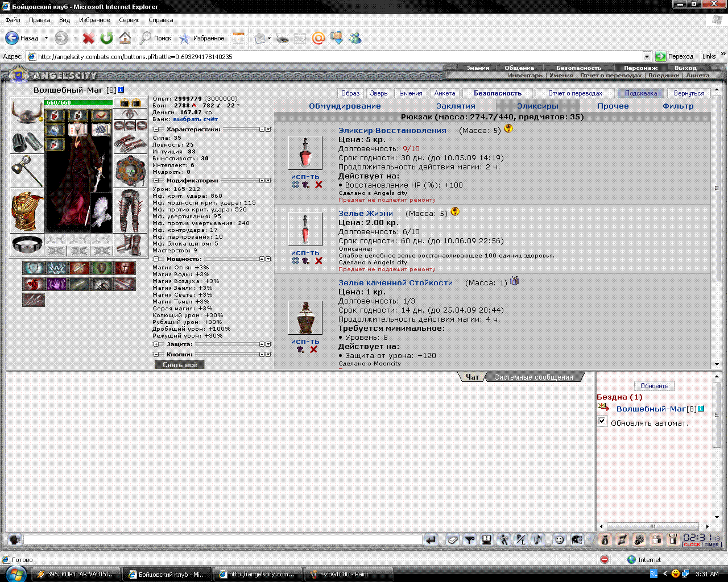The height and width of the screenshot is (582, 728).
Task: Click the sound speaker icon in chat toolbar
Action: click(538, 539)
